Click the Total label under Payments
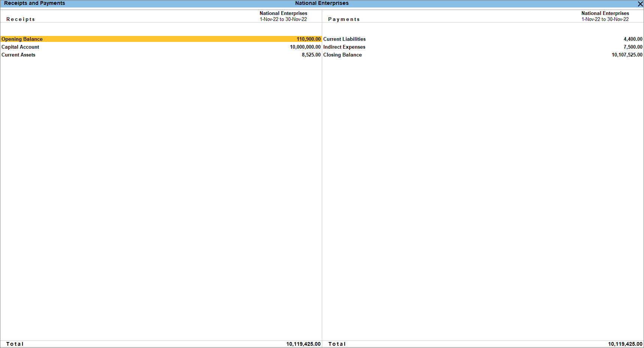644x348 pixels. [x=337, y=344]
